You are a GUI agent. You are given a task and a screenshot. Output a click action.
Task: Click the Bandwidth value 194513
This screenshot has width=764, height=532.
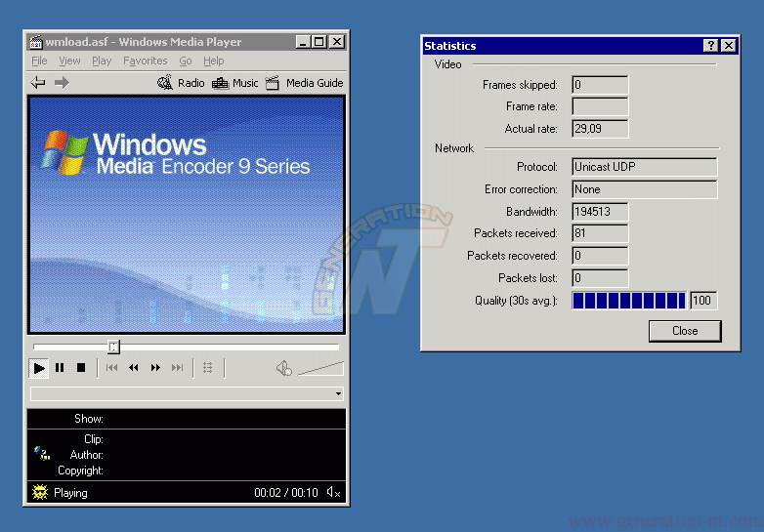click(600, 212)
